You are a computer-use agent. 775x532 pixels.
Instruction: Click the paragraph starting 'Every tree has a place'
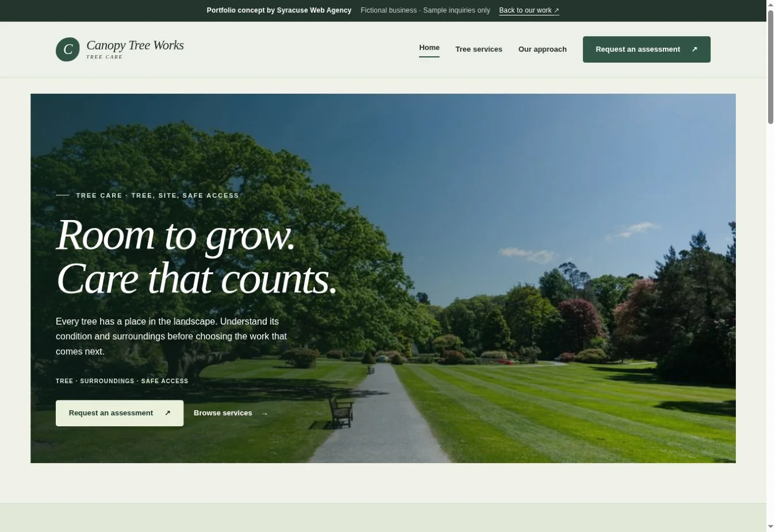click(171, 337)
